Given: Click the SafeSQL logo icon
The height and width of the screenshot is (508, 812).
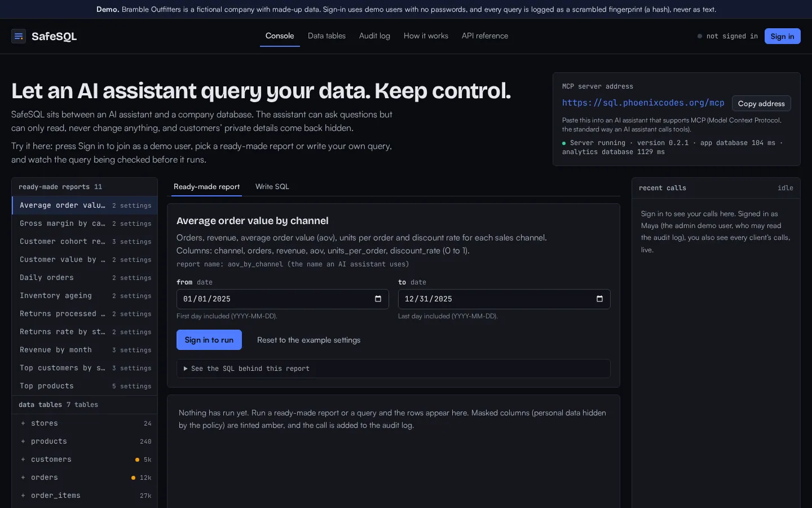Looking at the screenshot, I should coord(19,36).
